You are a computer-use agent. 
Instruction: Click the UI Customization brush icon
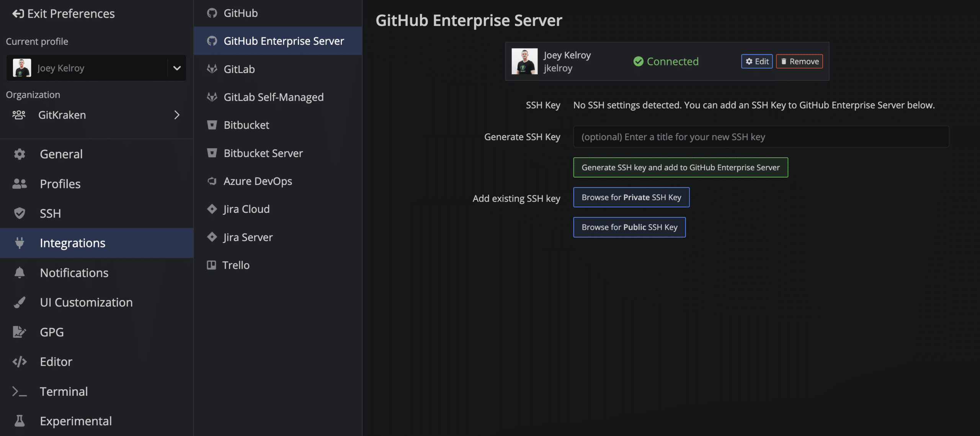pos(20,302)
